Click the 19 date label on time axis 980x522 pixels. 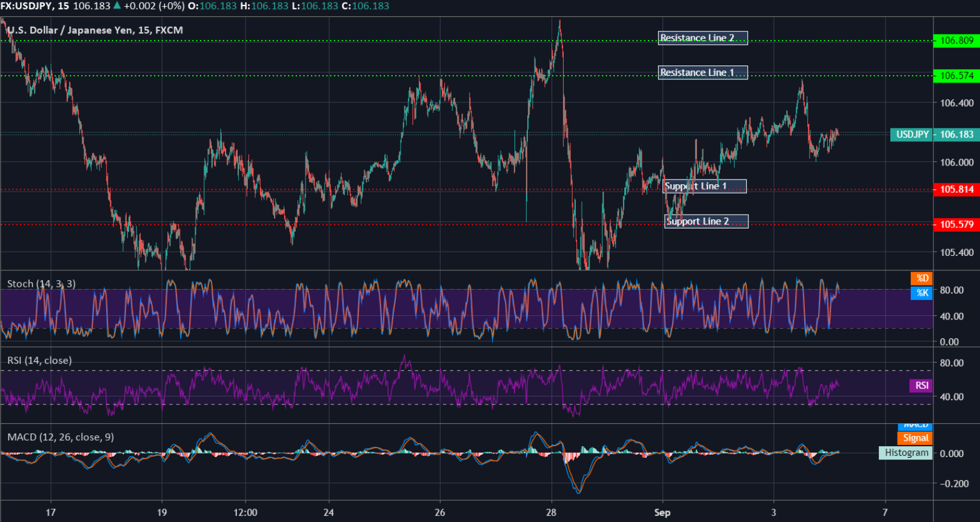tap(162, 512)
